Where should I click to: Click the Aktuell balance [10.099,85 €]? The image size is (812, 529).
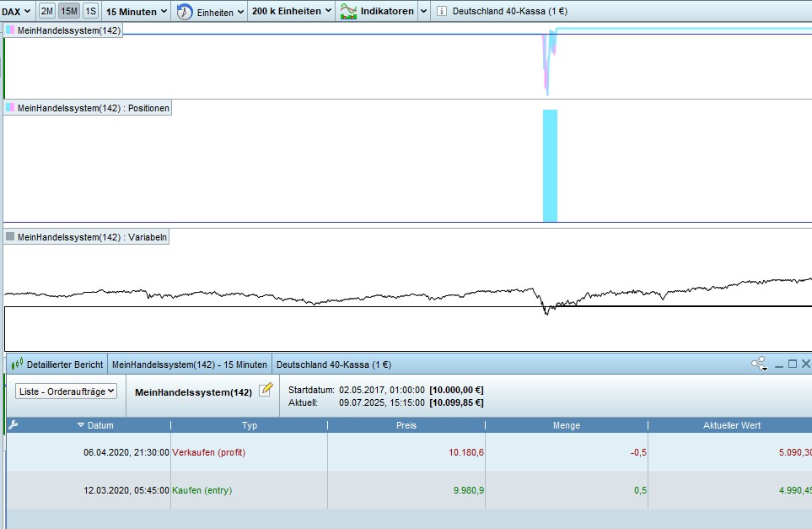coord(456,402)
